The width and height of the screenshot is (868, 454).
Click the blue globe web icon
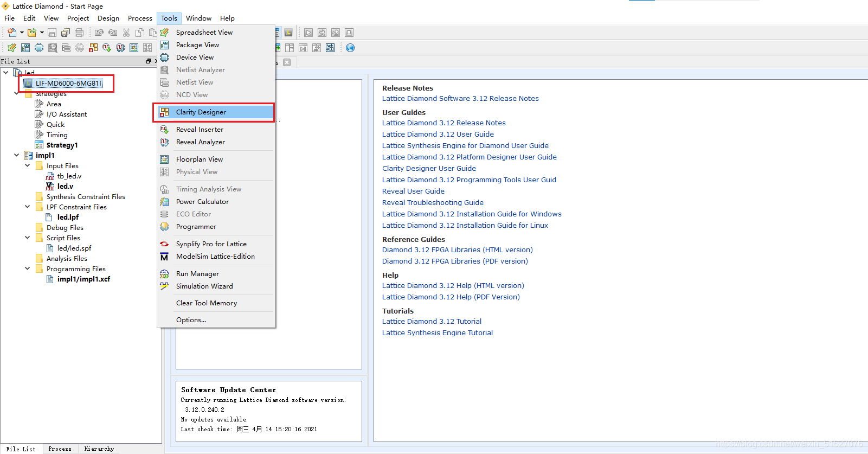[350, 48]
